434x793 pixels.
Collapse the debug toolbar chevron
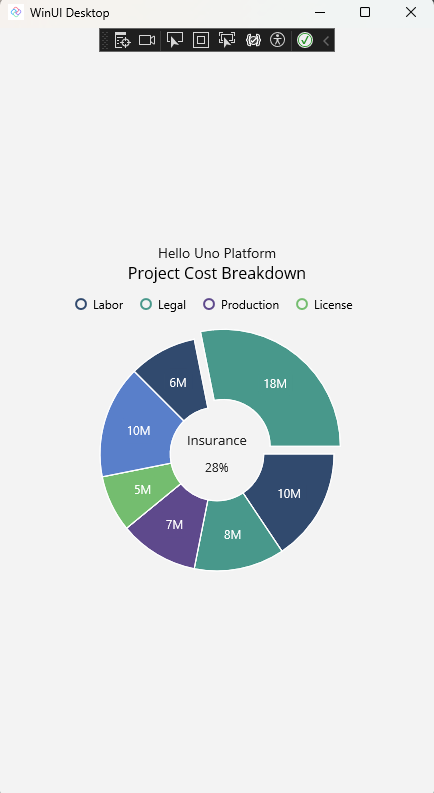click(326, 40)
